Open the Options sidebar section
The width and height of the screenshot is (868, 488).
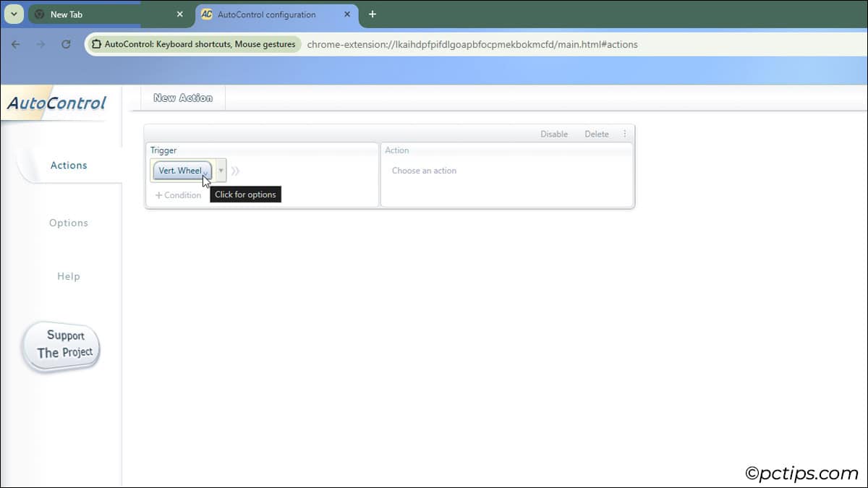[x=69, y=223]
